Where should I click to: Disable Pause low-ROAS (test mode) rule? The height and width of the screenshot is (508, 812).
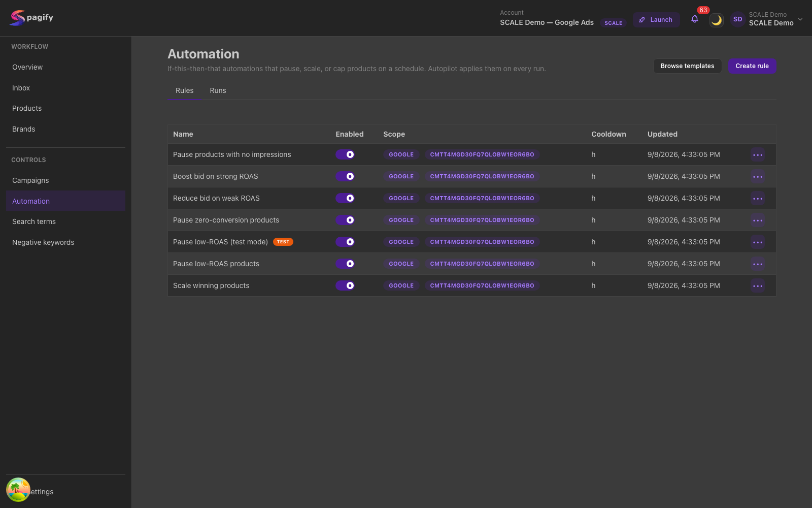click(345, 242)
